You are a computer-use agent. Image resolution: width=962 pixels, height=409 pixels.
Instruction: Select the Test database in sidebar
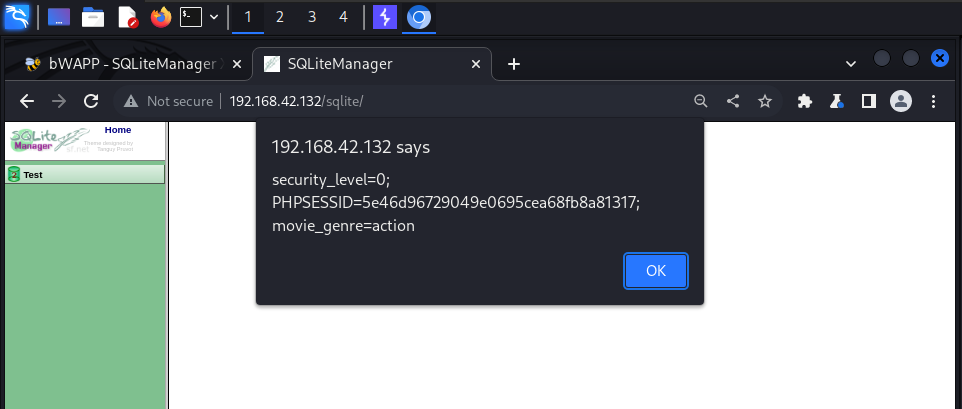(x=33, y=175)
